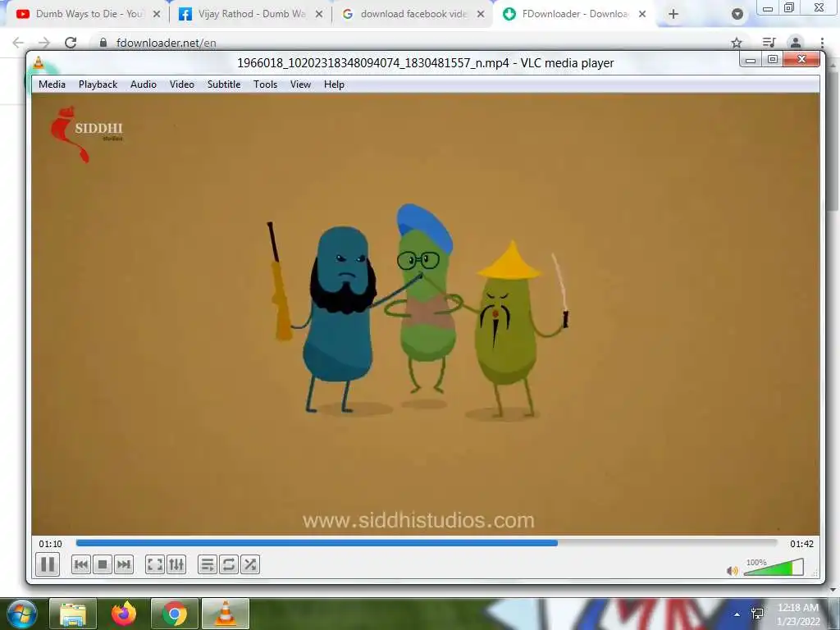Viewport: 840px width, 630px height.
Task: Switch to download facebook video Google tab
Action: [412, 14]
